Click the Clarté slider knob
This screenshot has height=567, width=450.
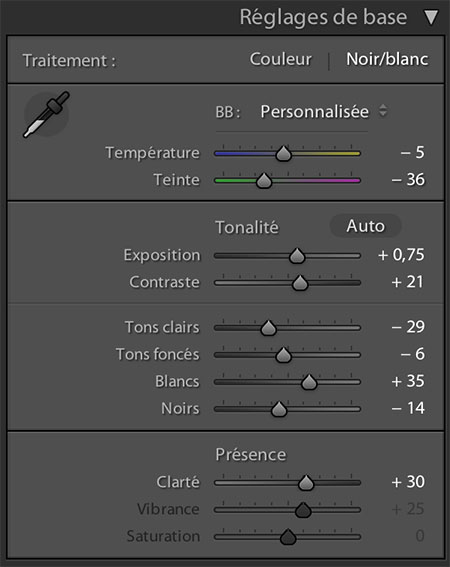point(306,483)
